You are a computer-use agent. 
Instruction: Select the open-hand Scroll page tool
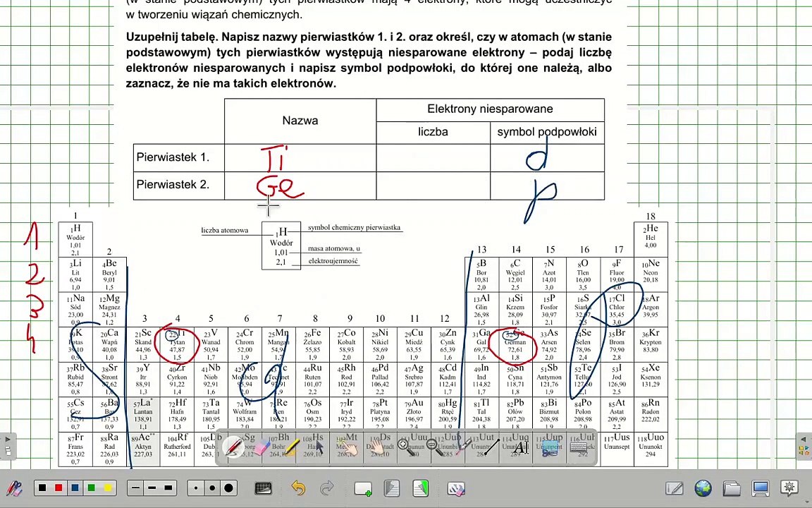(x=377, y=447)
